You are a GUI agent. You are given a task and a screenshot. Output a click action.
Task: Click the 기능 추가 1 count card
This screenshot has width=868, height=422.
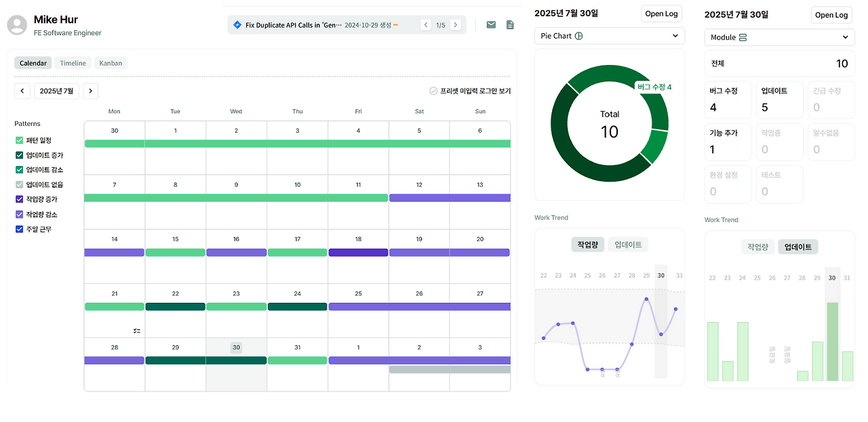pos(728,142)
